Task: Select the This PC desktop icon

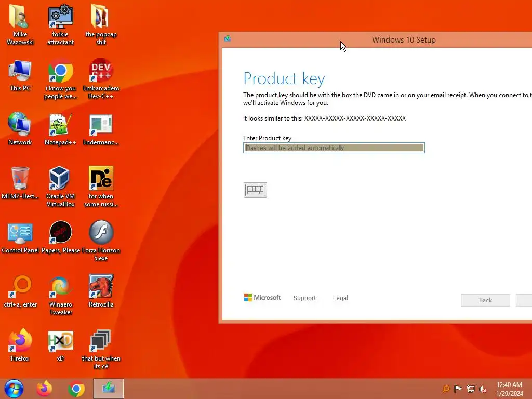Action: (20, 75)
